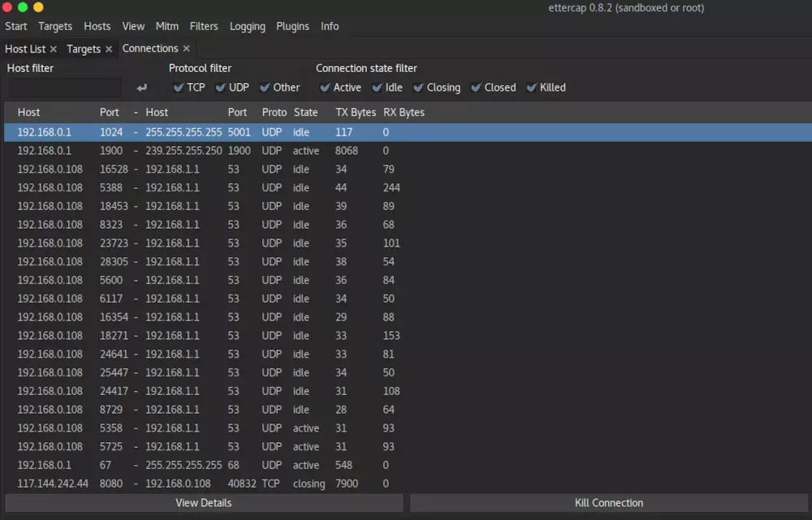The width and height of the screenshot is (812, 520).
Task: Select the connection from port 8729
Action: pos(408,410)
